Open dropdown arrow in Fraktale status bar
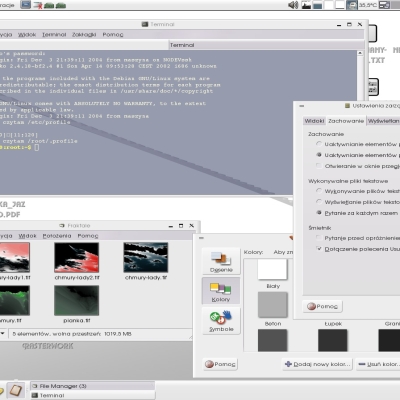The width and height of the screenshot is (400, 400). pyautogui.click(x=2, y=334)
